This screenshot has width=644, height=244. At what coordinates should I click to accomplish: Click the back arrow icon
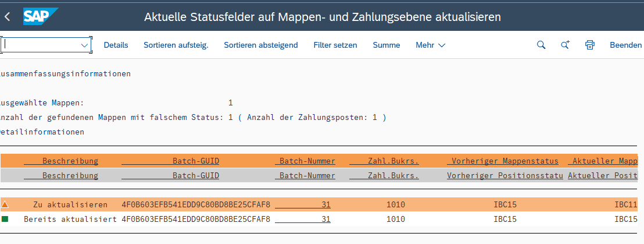(x=8, y=17)
